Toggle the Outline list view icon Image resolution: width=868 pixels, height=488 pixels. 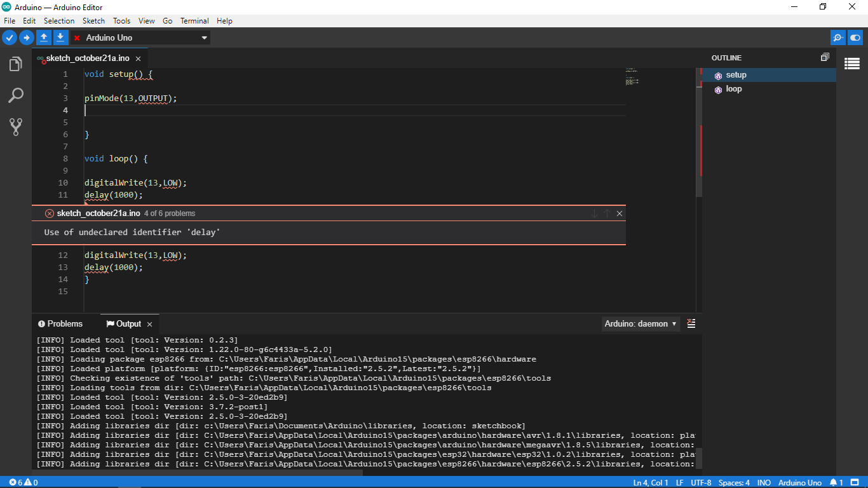pyautogui.click(x=852, y=64)
